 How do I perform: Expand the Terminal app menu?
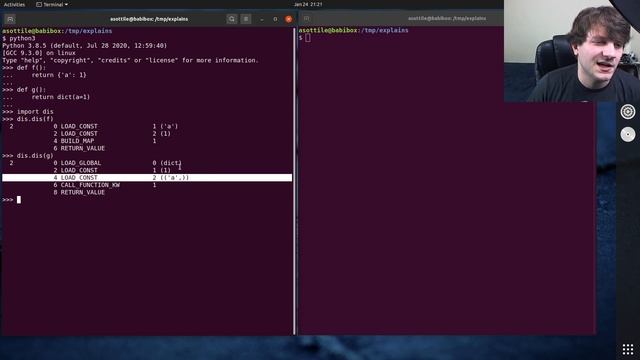click(x=52, y=4)
